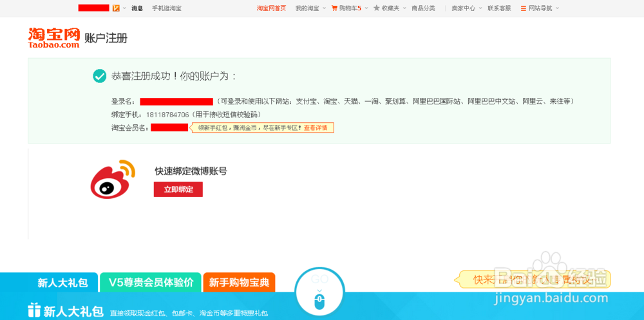Click the 立即绑定 button
This screenshot has width=644, height=320.
coord(178,189)
